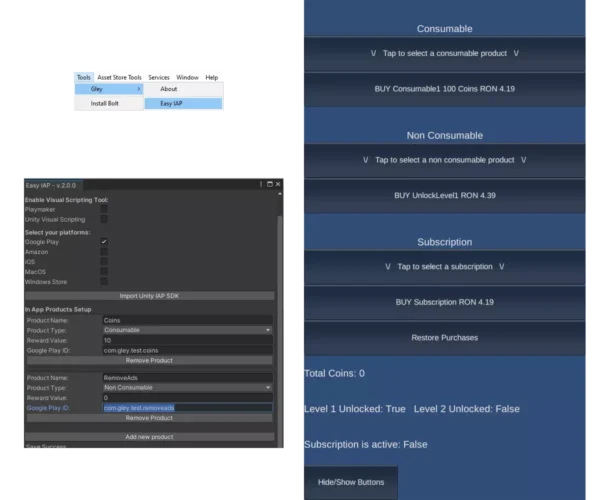Edit the com.gley.test.coins Google Play ID field
600x500 pixels.
(x=188, y=350)
